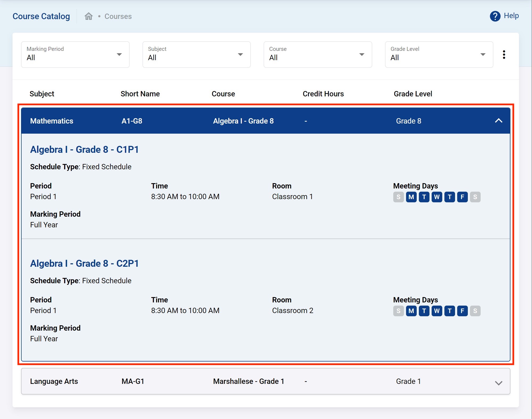This screenshot has height=419, width=532.
Task: Toggle Friday in C2P1 meeting days
Action: coord(462,311)
